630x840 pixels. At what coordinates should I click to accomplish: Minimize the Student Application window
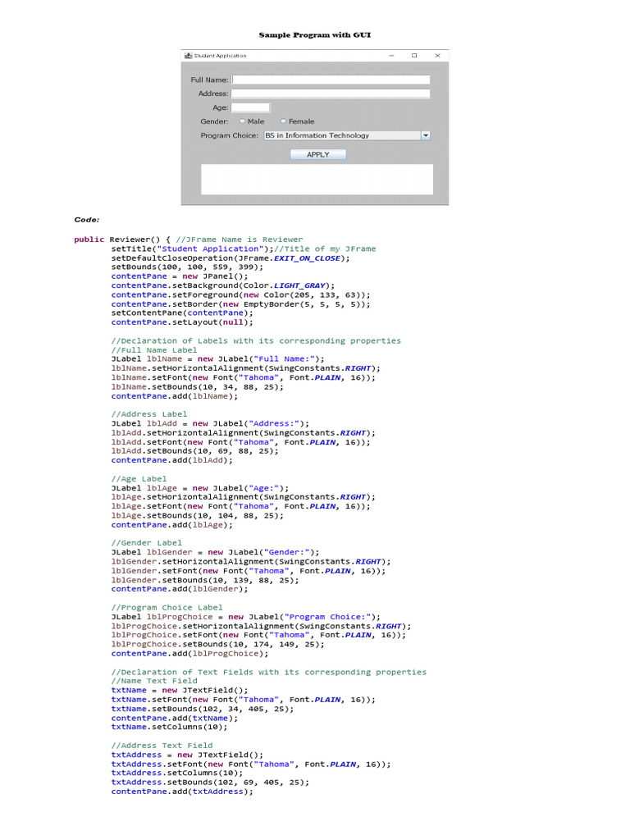click(391, 56)
